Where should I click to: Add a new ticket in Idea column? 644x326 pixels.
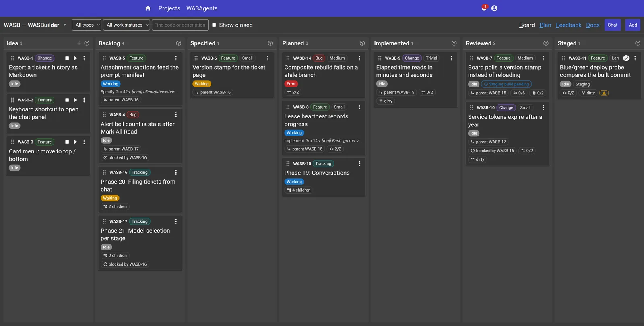(x=79, y=43)
